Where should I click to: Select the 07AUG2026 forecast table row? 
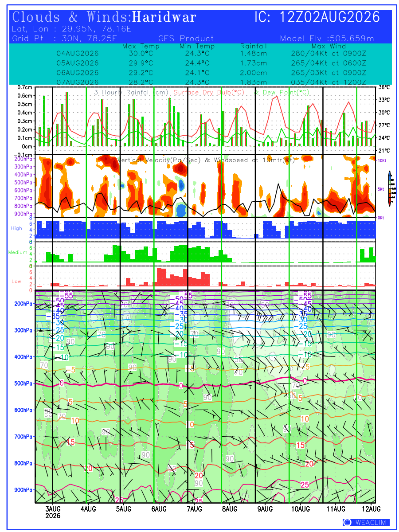[x=211, y=82]
